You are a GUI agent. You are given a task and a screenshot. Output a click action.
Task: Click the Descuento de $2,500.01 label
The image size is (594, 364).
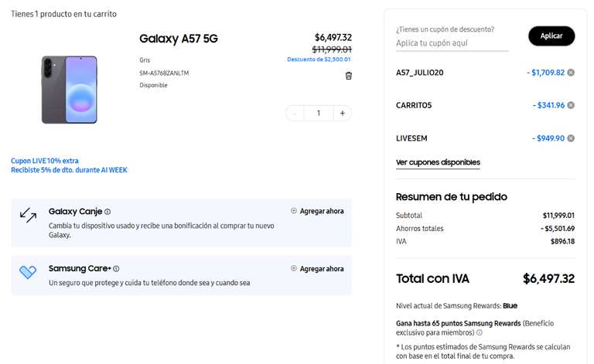click(319, 60)
